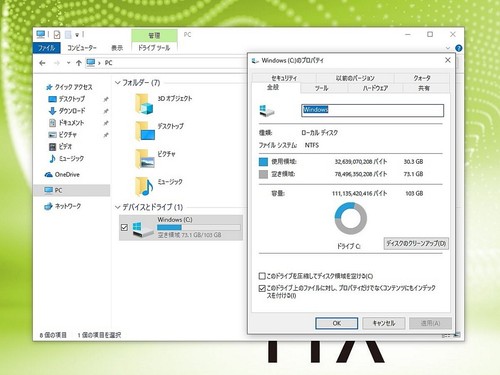Switch to the ツール tab

322,88
